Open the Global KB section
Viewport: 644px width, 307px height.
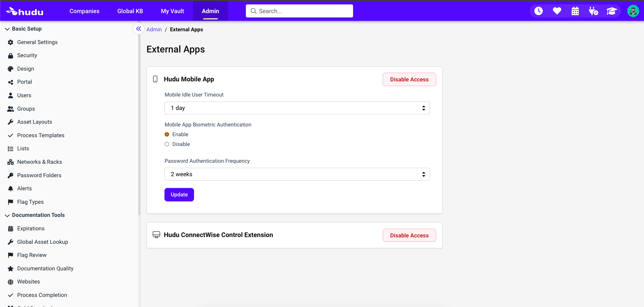130,11
